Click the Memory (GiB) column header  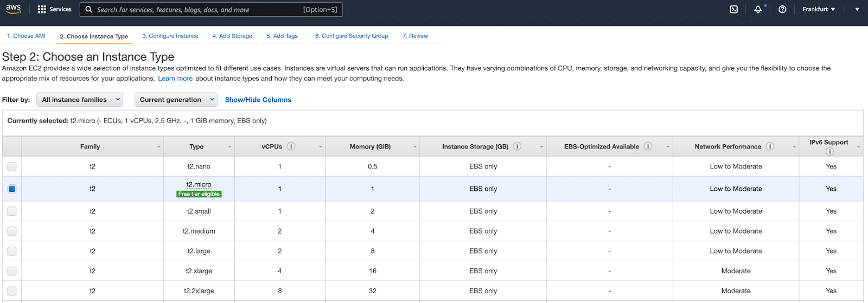(x=373, y=146)
